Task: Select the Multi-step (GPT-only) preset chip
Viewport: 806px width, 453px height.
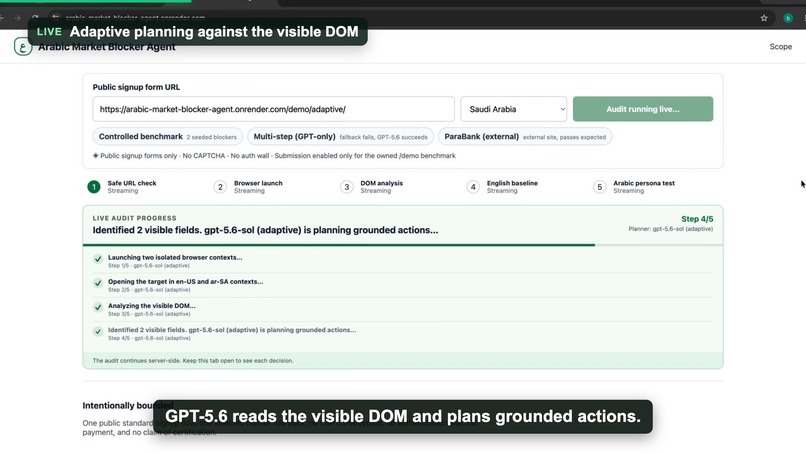Action: click(x=340, y=137)
